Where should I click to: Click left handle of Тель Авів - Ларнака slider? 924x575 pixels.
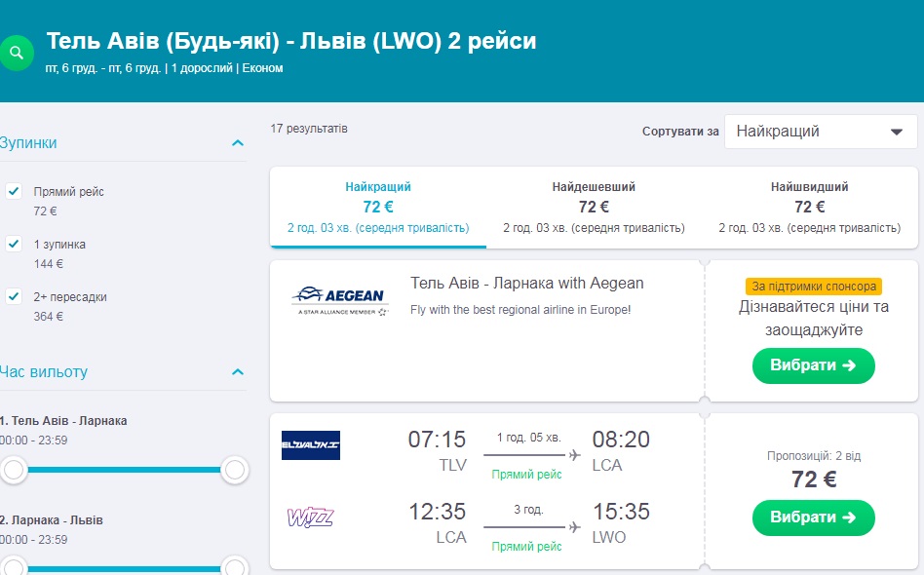point(14,471)
